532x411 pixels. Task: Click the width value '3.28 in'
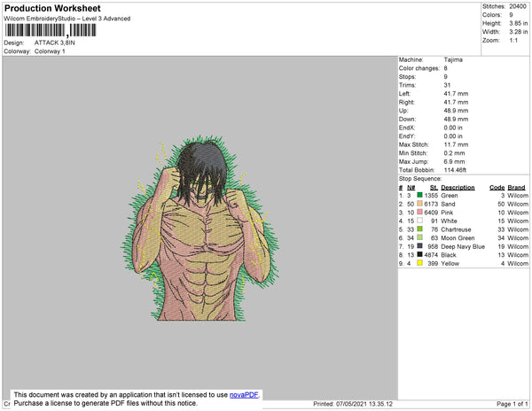pyautogui.click(x=518, y=32)
